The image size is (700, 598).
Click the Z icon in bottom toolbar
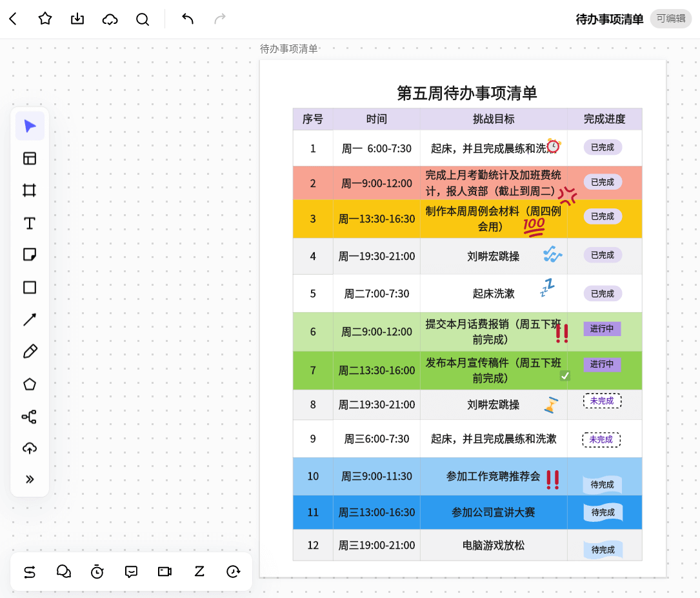tap(199, 572)
